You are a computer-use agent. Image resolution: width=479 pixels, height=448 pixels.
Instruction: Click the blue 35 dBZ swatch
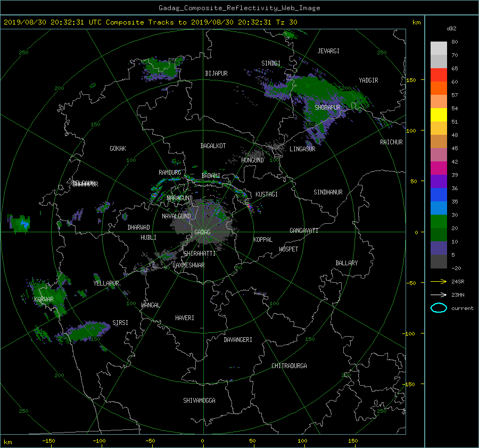point(439,195)
